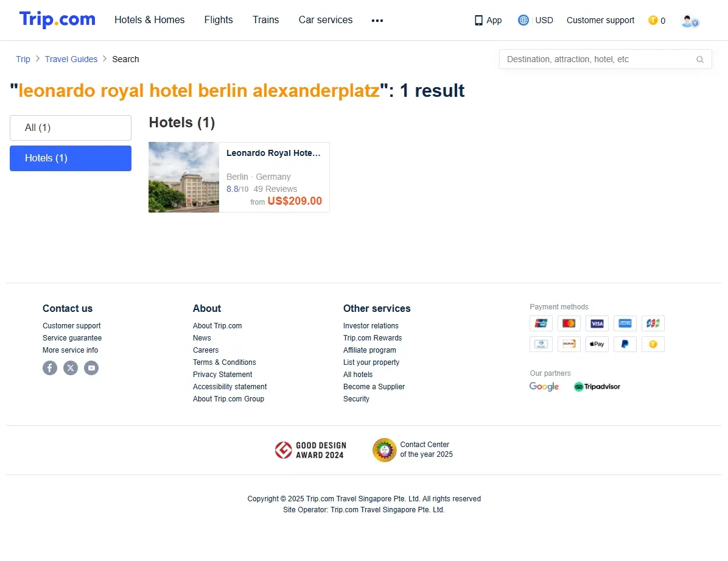Click the Trip Coins payment icon

pyautogui.click(x=653, y=344)
